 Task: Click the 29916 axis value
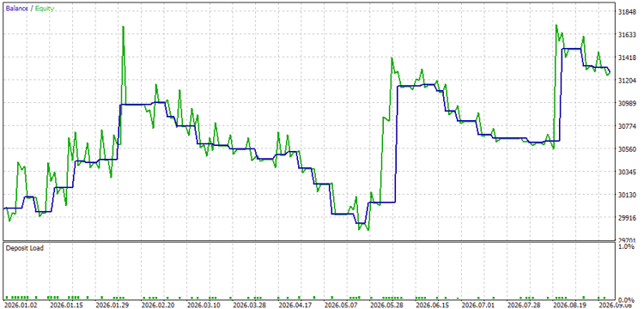[x=627, y=218]
